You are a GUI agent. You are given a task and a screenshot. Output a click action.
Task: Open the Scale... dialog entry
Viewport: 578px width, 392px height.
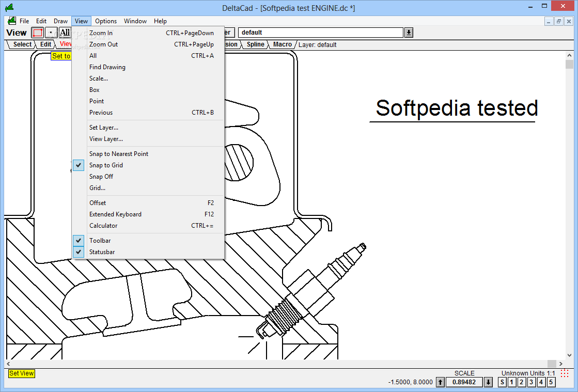coord(148,79)
